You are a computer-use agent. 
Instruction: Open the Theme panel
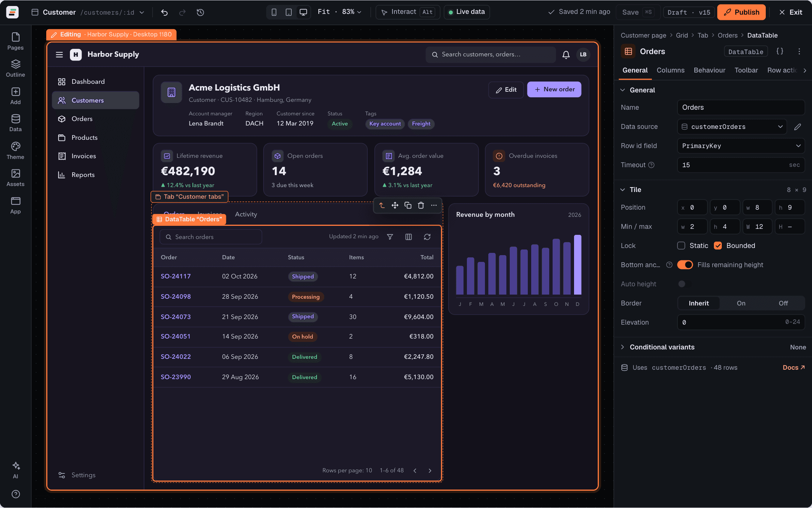coord(15,150)
